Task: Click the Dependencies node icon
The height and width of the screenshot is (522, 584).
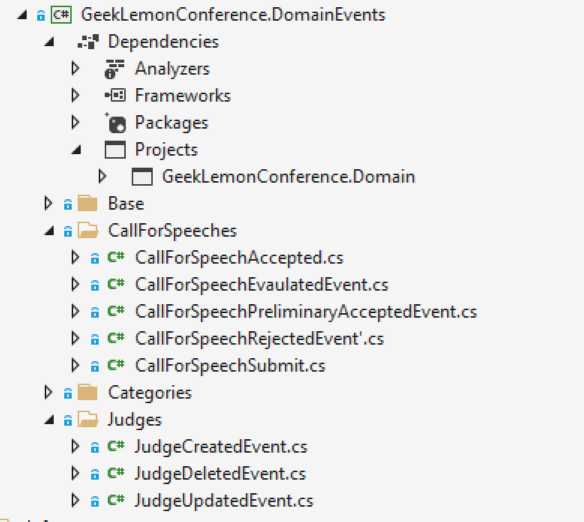Action: [x=88, y=42]
